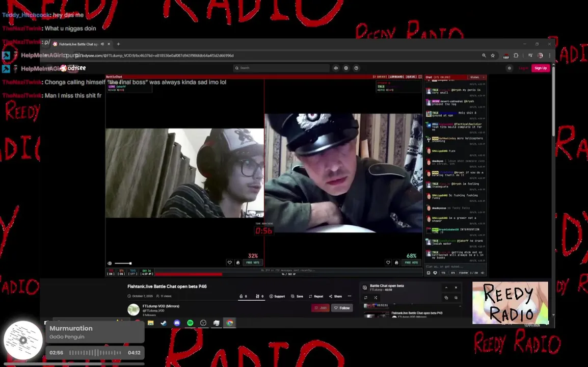
Task: Open Odysee settings gear near Log In
Action: point(509,68)
